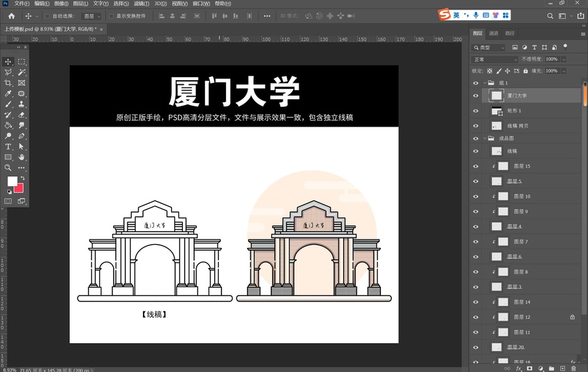Screen dimensions: 588x372
Task: Open the Layers panel flyout menu
Action: click(x=583, y=34)
